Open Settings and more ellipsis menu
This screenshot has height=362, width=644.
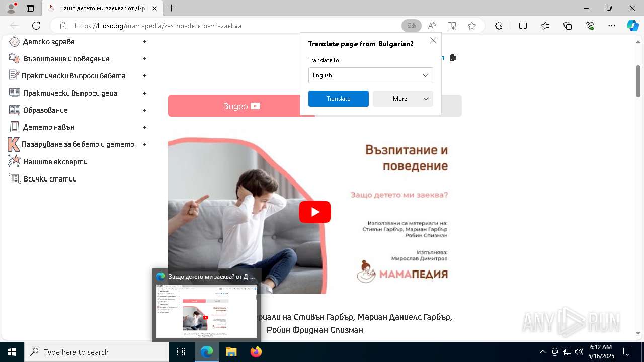click(x=612, y=26)
